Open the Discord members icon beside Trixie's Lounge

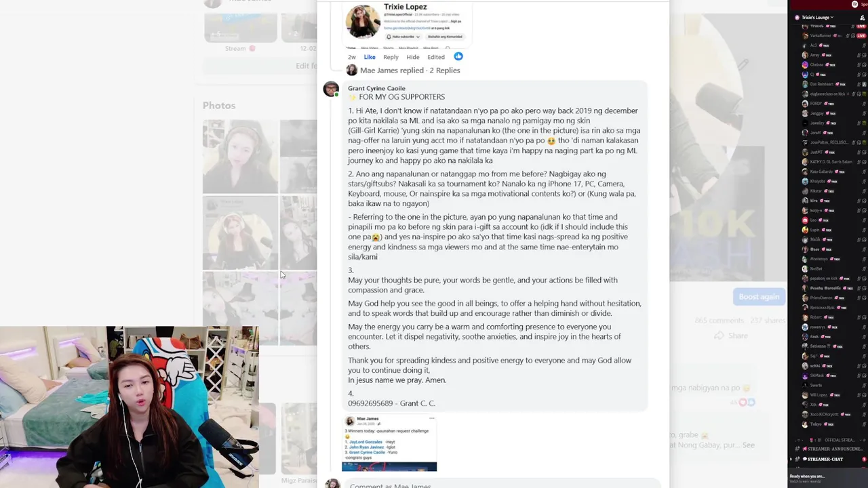click(863, 18)
